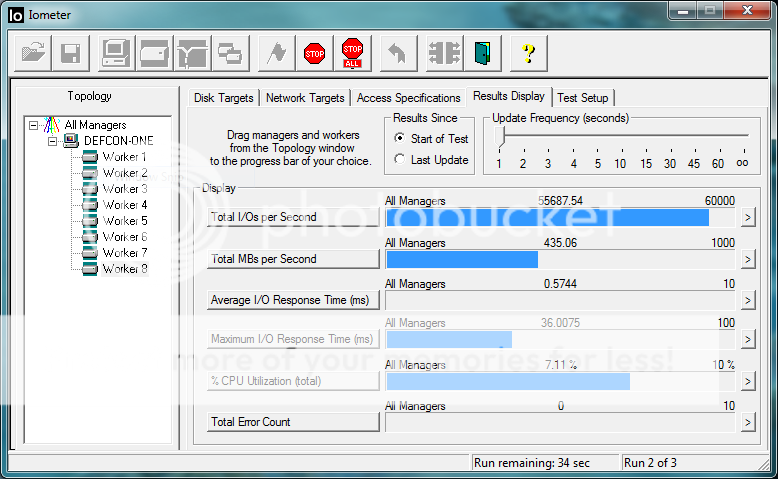Image resolution: width=778 pixels, height=479 pixels.
Task: Start tests with the green flag icon
Action: pos(277,52)
